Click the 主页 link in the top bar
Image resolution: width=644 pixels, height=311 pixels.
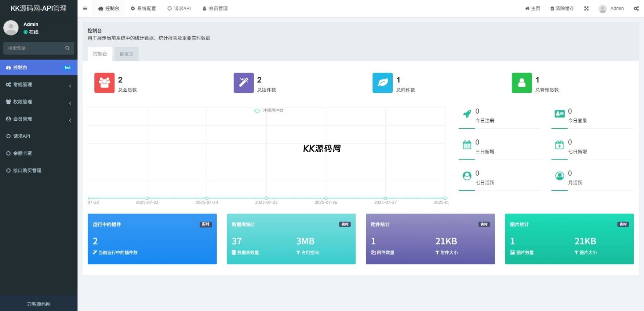(x=532, y=8)
